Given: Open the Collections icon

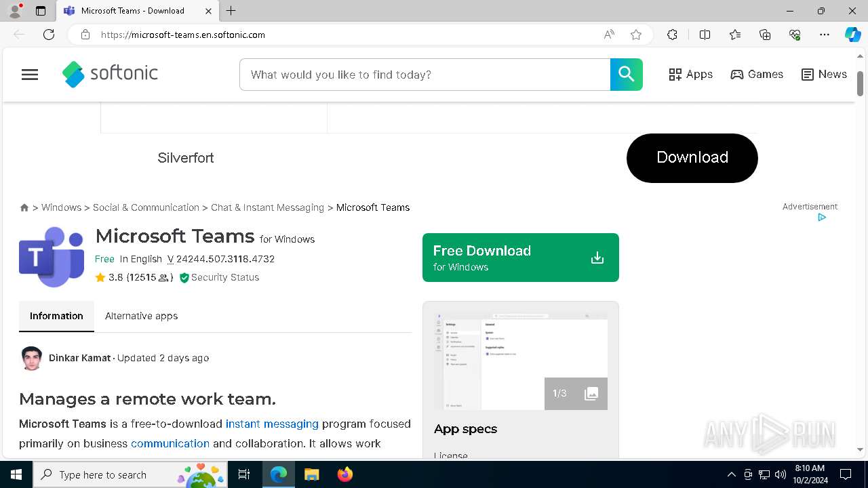Looking at the screenshot, I should (765, 35).
